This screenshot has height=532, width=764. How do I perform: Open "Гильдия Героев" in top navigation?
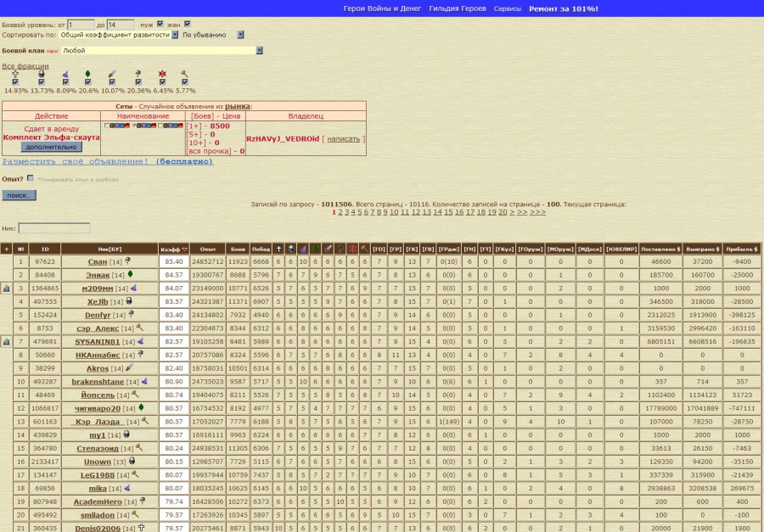click(x=458, y=8)
